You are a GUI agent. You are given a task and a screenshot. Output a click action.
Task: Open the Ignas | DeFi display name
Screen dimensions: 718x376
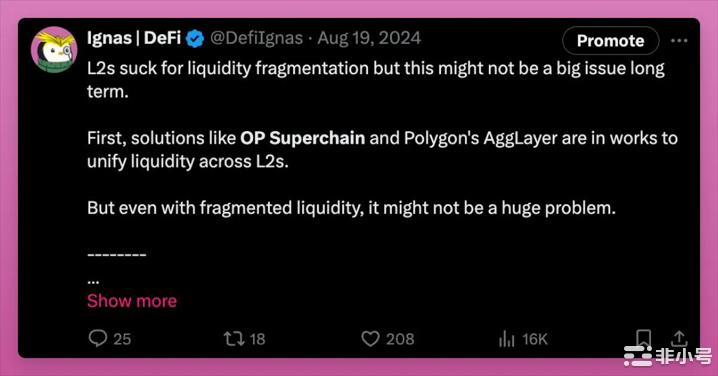pos(134,38)
